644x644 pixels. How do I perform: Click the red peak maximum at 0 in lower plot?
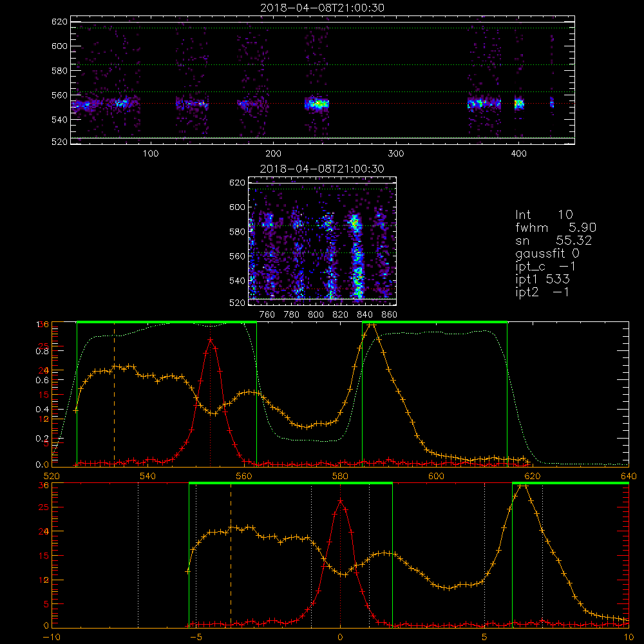(x=340, y=500)
